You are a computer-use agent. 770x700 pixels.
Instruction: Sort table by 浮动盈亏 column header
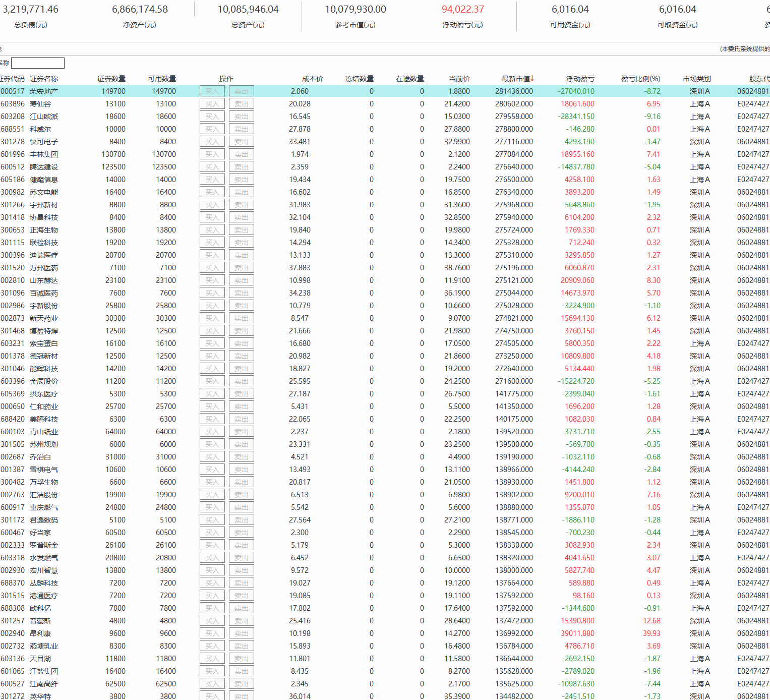(580, 79)
